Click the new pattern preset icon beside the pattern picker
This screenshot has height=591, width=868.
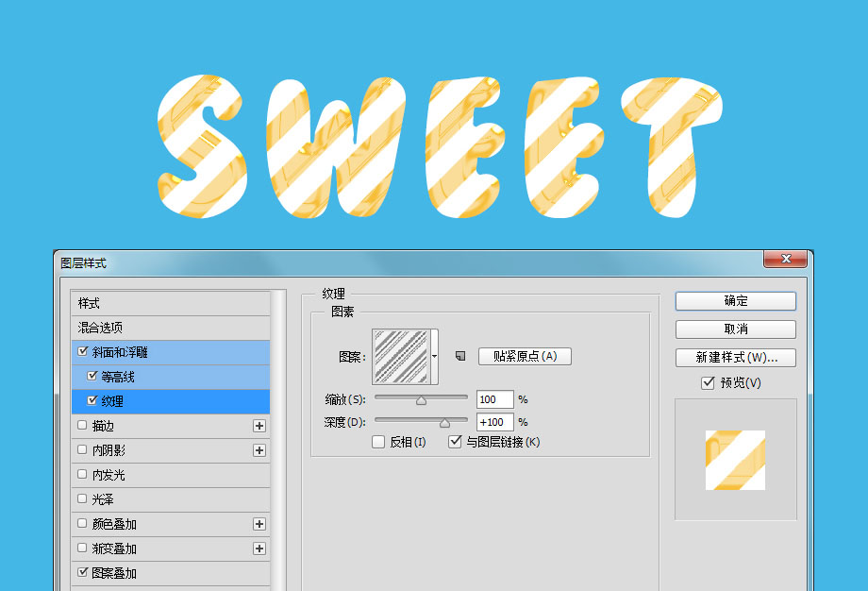(460, 356)
